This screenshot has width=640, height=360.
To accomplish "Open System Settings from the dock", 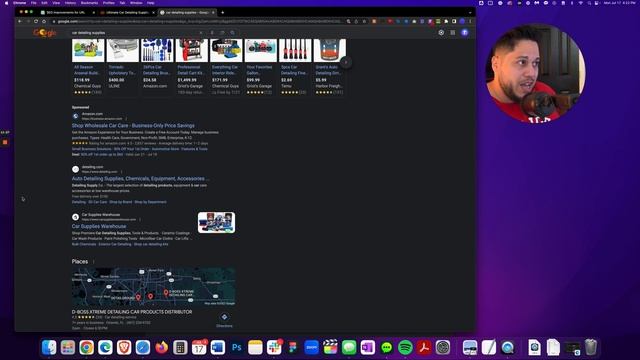I will click(x=443, y=347).
